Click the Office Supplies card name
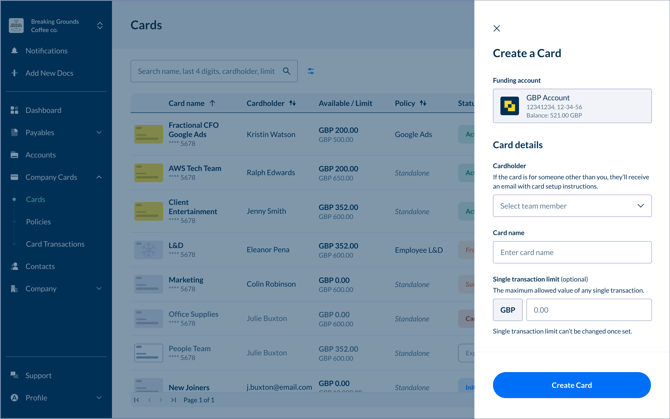 point(193,314)
